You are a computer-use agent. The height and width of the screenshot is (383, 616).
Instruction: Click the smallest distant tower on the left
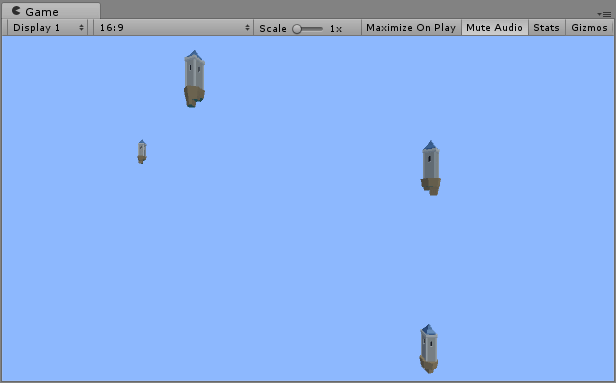[x=142, y=152]
